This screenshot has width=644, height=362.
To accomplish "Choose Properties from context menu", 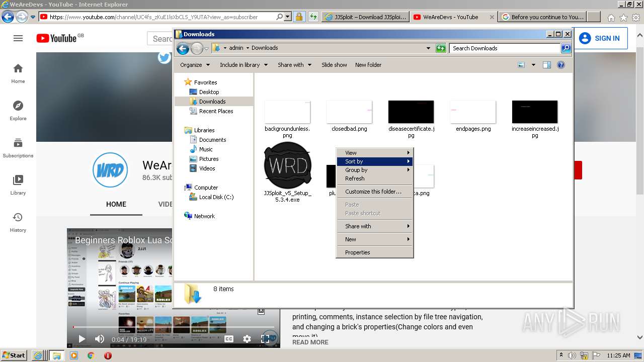I will coord(375,252).
